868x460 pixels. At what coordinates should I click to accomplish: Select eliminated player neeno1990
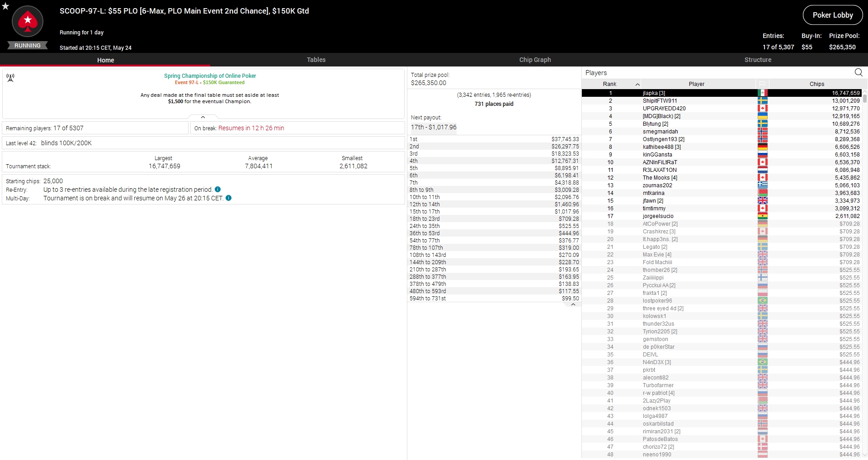(722, 455)
